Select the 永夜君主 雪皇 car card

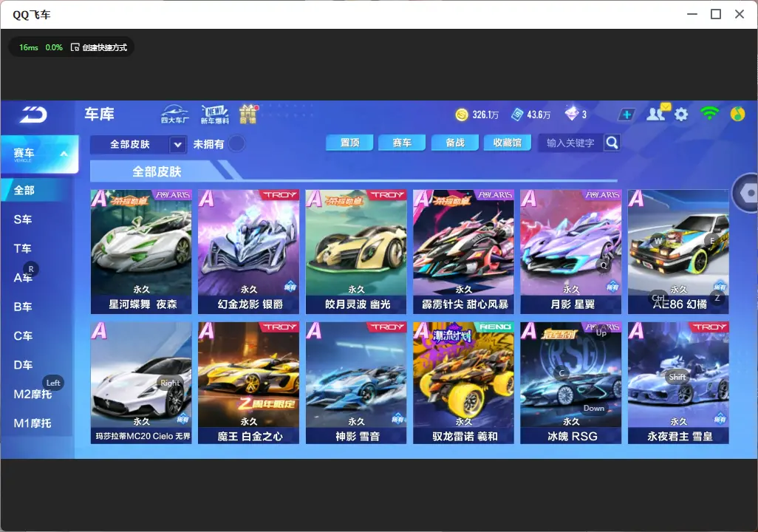pos(678,383)
